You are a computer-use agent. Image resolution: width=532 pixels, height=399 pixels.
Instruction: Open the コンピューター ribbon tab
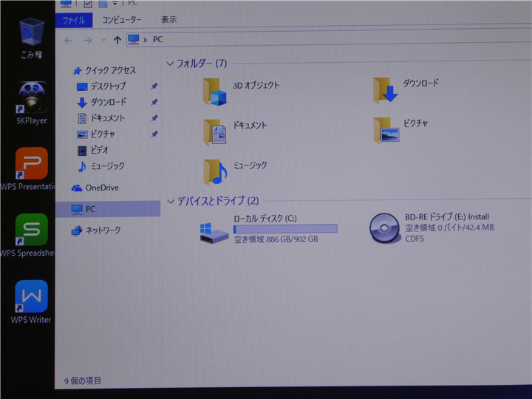tap(121, 20)
